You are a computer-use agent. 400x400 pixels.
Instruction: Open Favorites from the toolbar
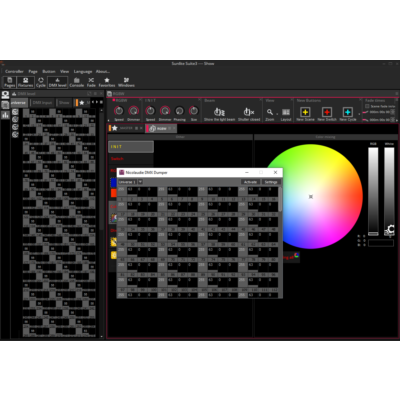pos(107,82)
